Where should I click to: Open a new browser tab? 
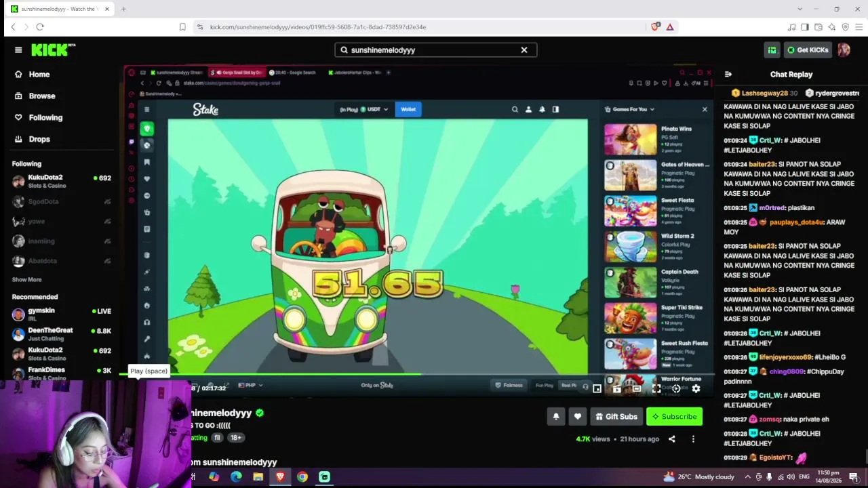(x=123, y=9)
